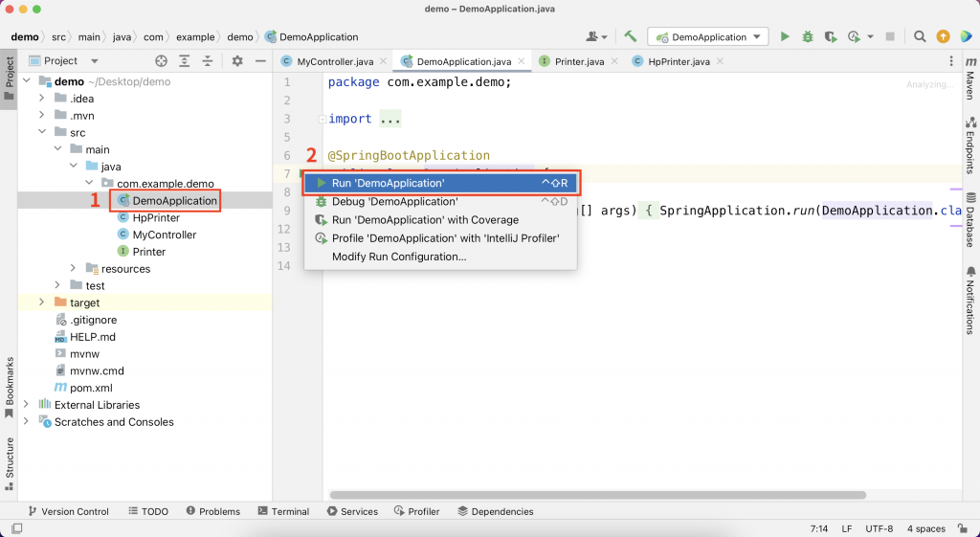Open the Services tool window

[x=352, y=511]
